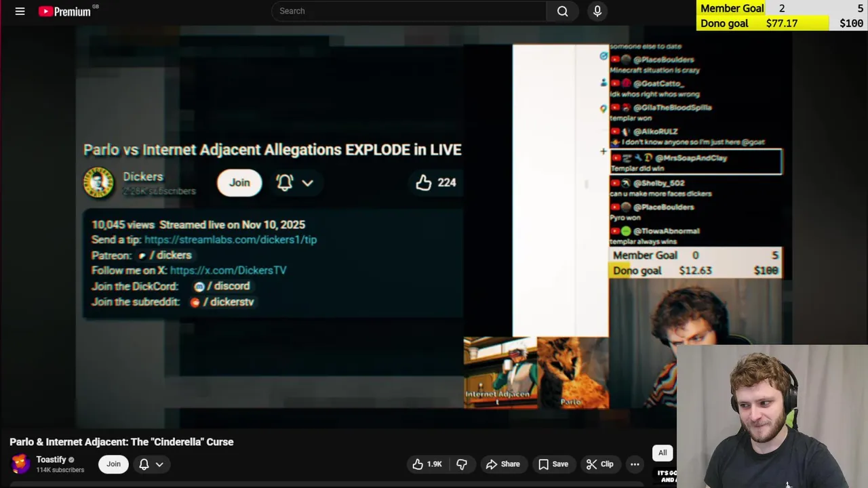The width and height of the screenshot is (868, 488).
Task: Click the magnifier search button
Action: pos(562,11)
